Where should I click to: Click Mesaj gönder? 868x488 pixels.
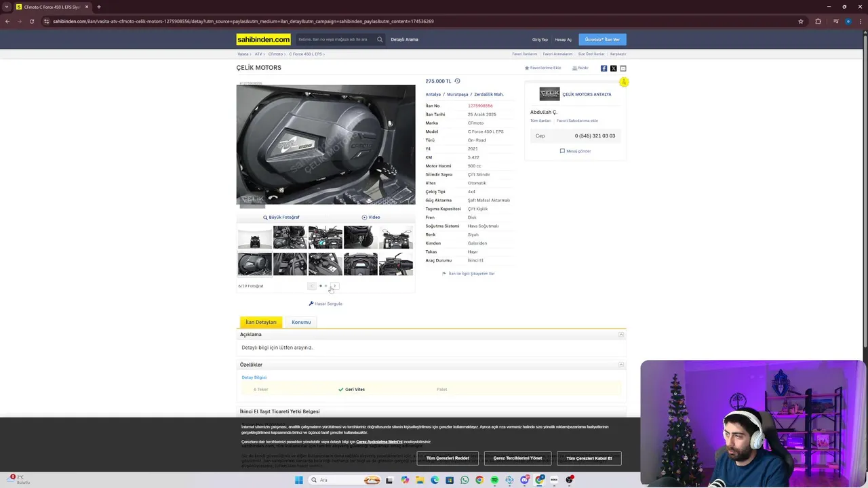coord(575,151)
